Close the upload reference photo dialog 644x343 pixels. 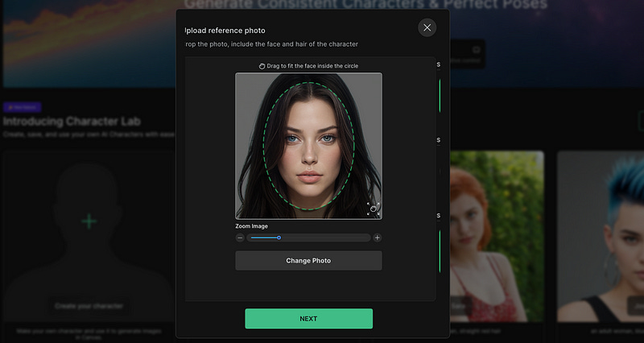[x=427, y=27]
